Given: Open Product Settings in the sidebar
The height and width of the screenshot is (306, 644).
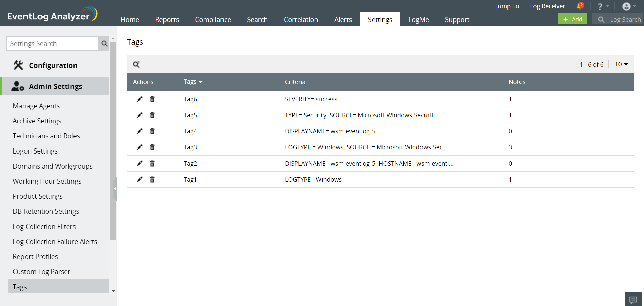Looking at the screenshot, I should point(38,196).
